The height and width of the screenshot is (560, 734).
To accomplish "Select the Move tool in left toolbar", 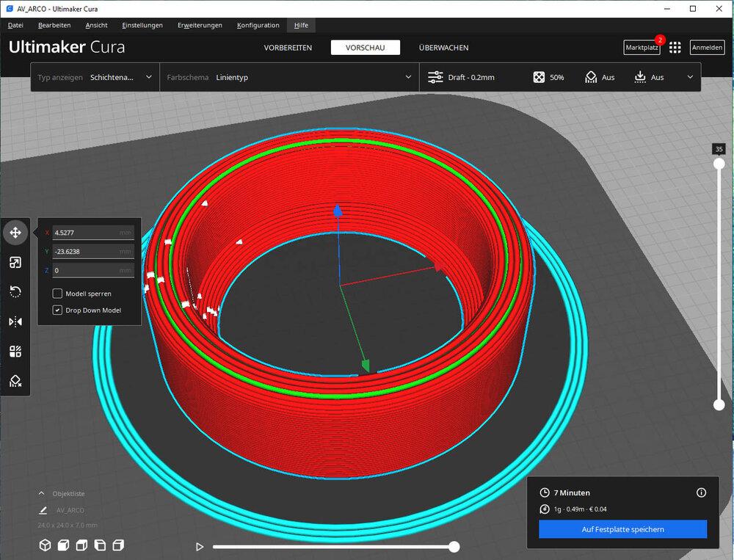I will click(15, 233).
